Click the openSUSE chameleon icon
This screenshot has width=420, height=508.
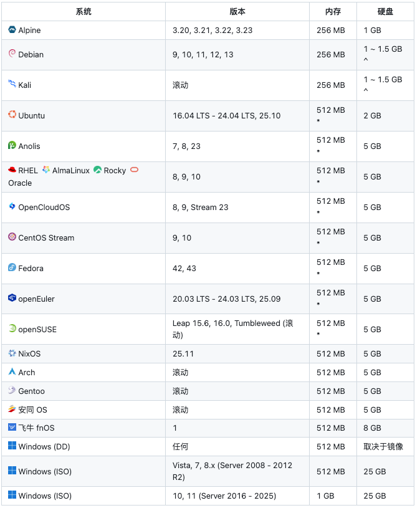click(x=12, y=328)
